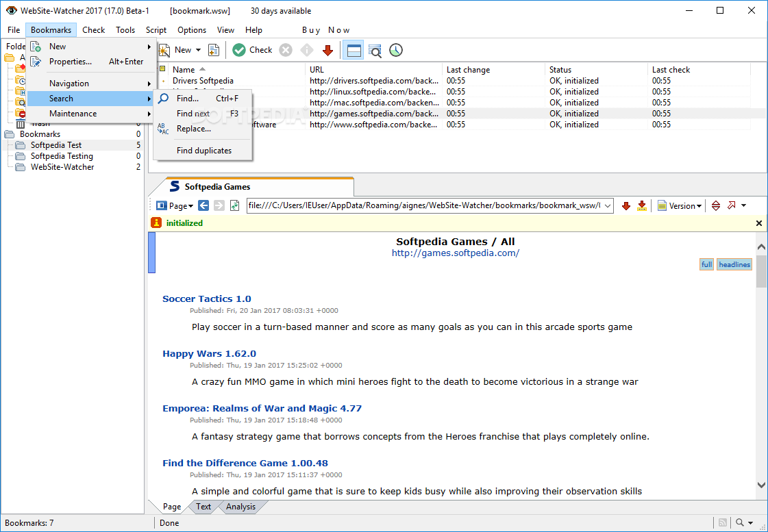This screenshot has width=768, height=532.
Task: Click the search in list magnifier icon
Action: 375,50
